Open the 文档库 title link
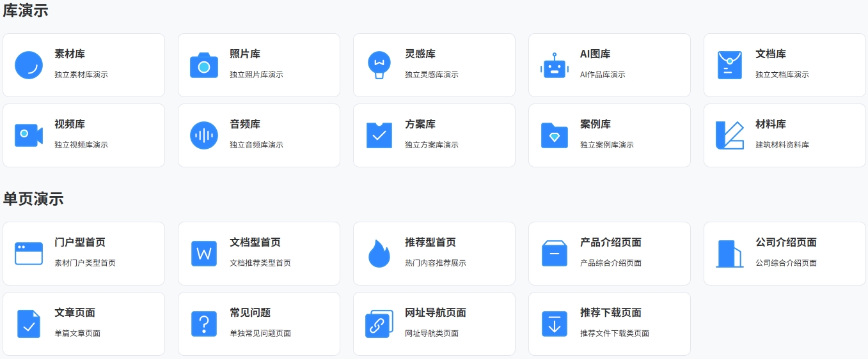The height and width of the screenshot is (359, 868). pyautogui.click(x=771, y=54)
